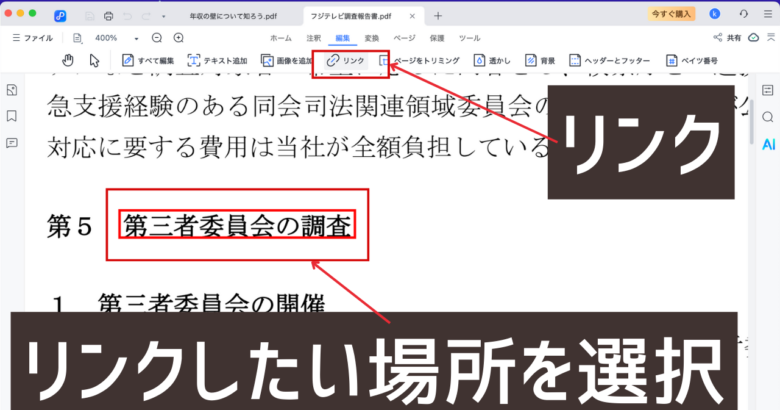Viewport: 780px width, 410px height.
Task: Click テキスト追加 to add text
Action: pyautogui.click(x=218, y=61)
